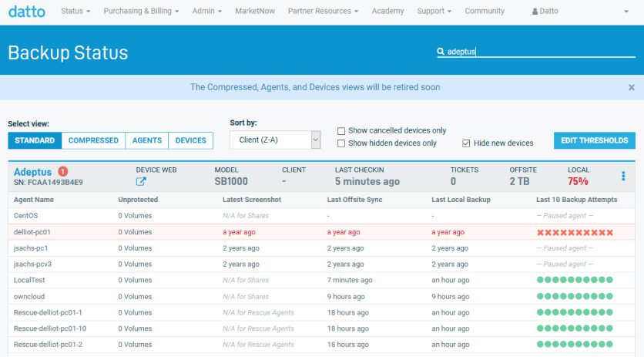This screenshot has height=357, width=644.
Task: Select the delliot-pc01 agent name
Action: tap(32, 232)
